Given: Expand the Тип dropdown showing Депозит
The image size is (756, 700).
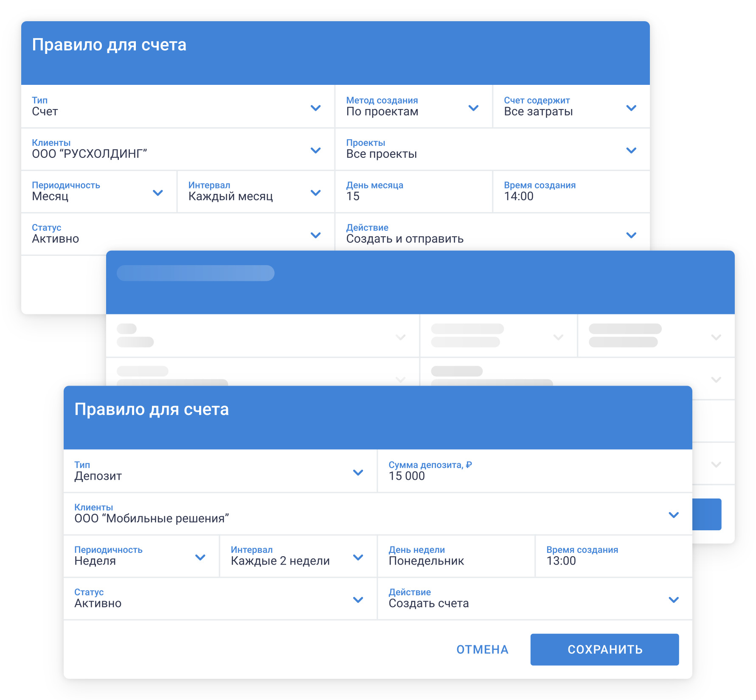Looking at the screenshot, I should pos(220,471).
